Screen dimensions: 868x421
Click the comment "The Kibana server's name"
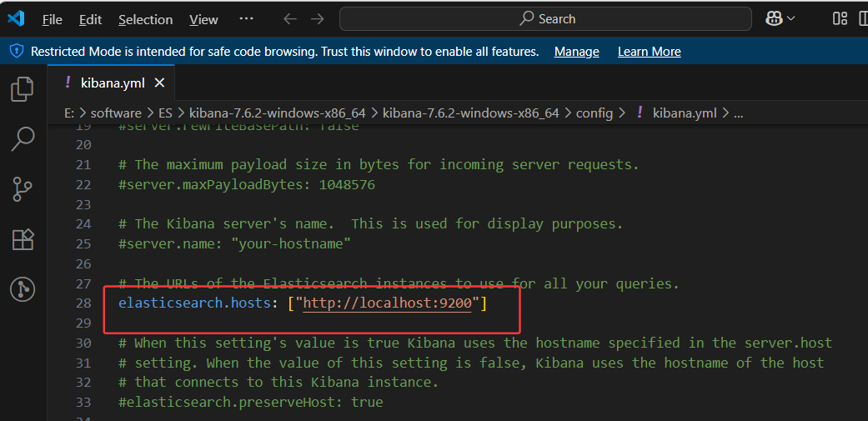[234, 224]
